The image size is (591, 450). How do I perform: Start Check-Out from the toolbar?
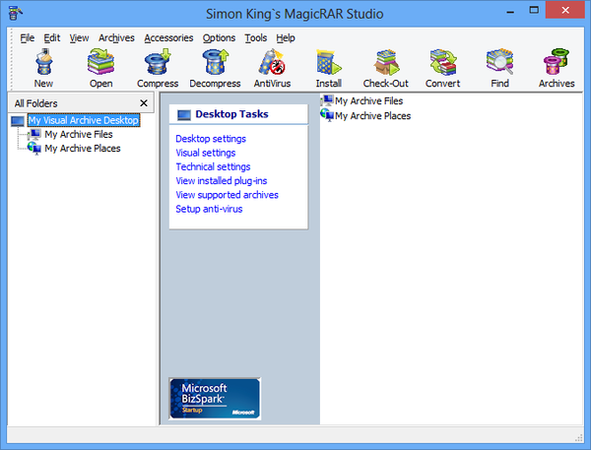386,63
